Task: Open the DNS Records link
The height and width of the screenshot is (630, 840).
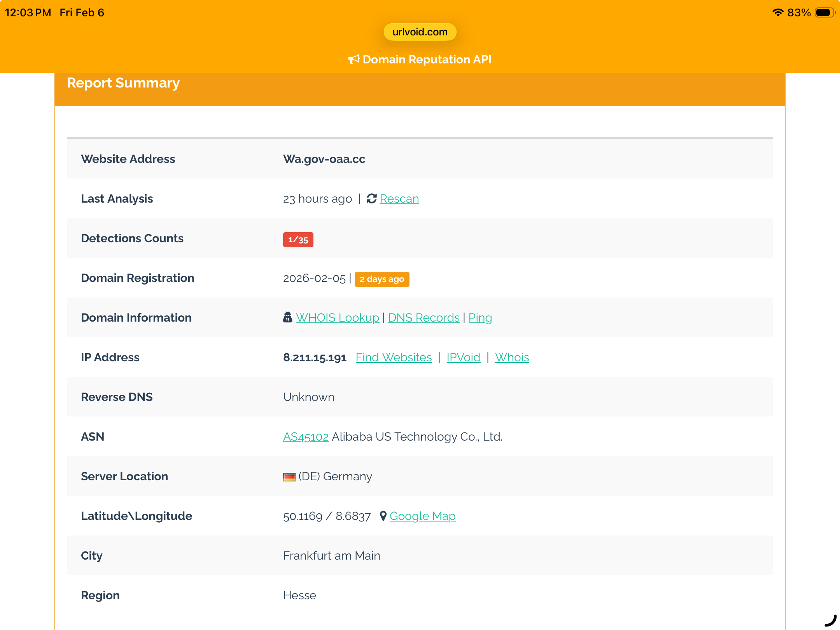Action: (x=423, y=318)
